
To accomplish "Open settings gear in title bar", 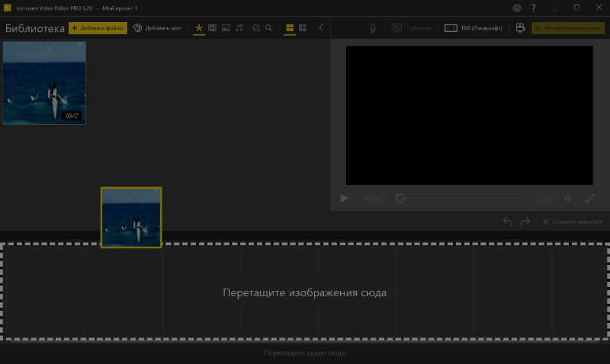I will (x=517, y=8).
